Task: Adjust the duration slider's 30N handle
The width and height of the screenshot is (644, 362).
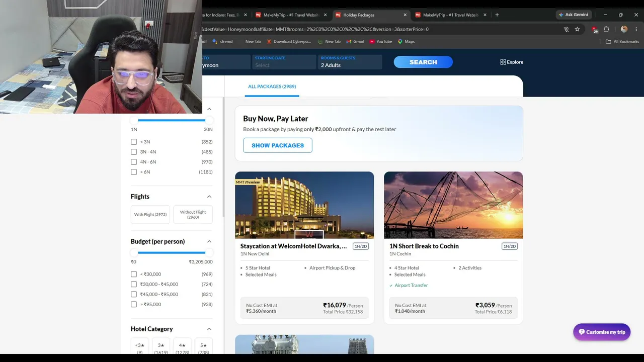Action: click(209, 120)
